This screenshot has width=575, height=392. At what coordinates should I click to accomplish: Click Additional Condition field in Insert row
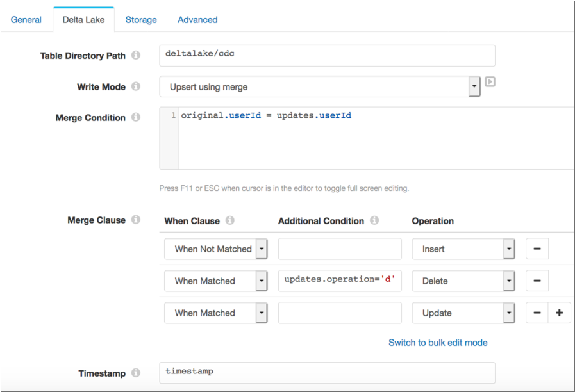coord(340,249)
